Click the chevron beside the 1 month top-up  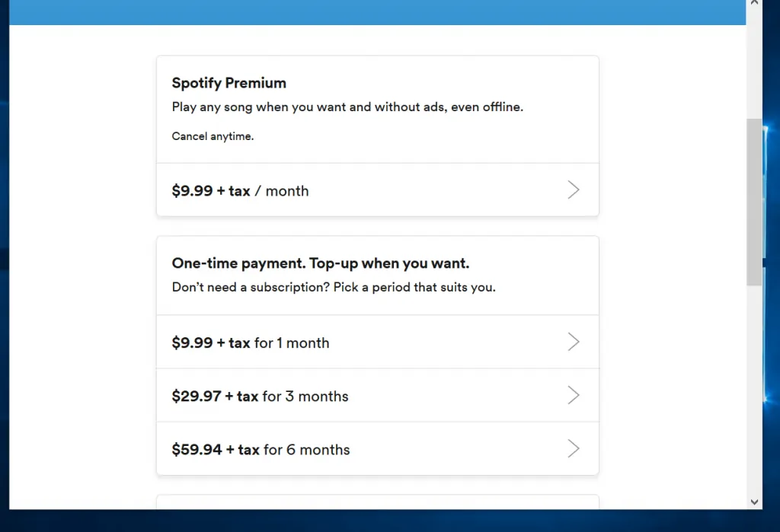tap(574, 342)
